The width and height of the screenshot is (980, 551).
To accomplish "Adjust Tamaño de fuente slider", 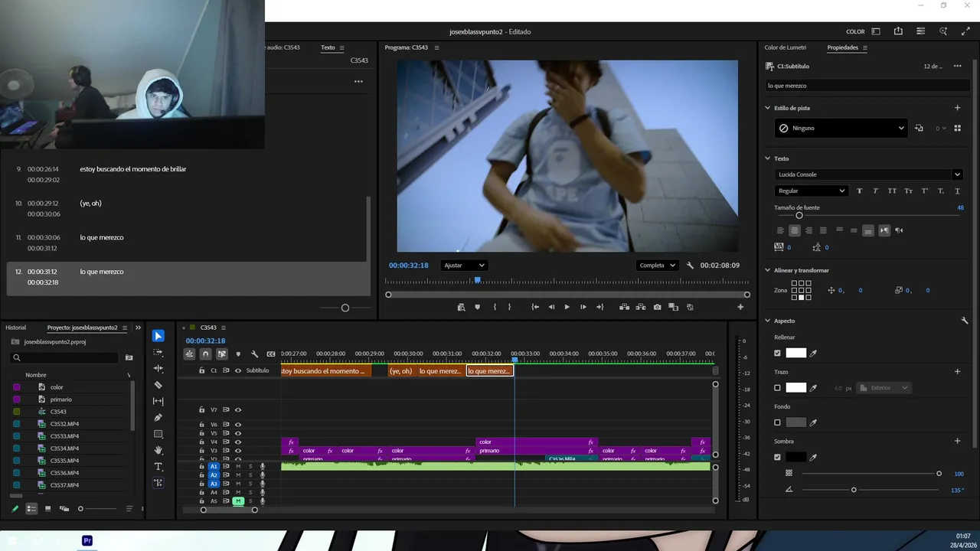I will click(799, 216).
